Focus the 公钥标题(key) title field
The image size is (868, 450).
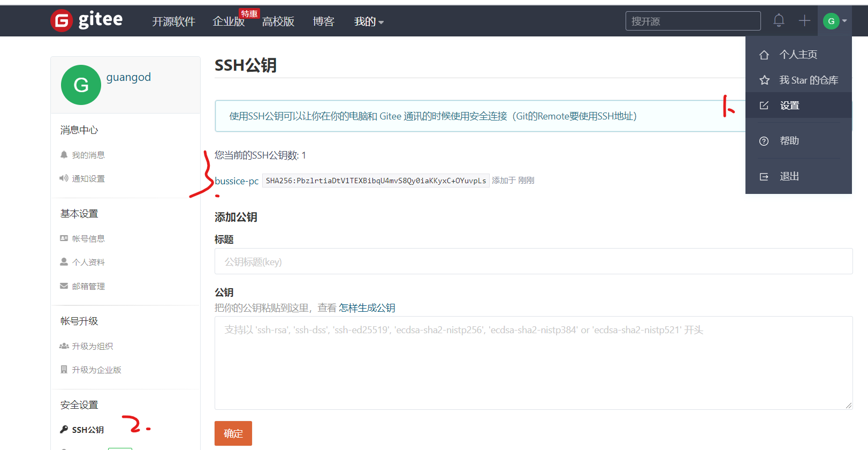534,261
